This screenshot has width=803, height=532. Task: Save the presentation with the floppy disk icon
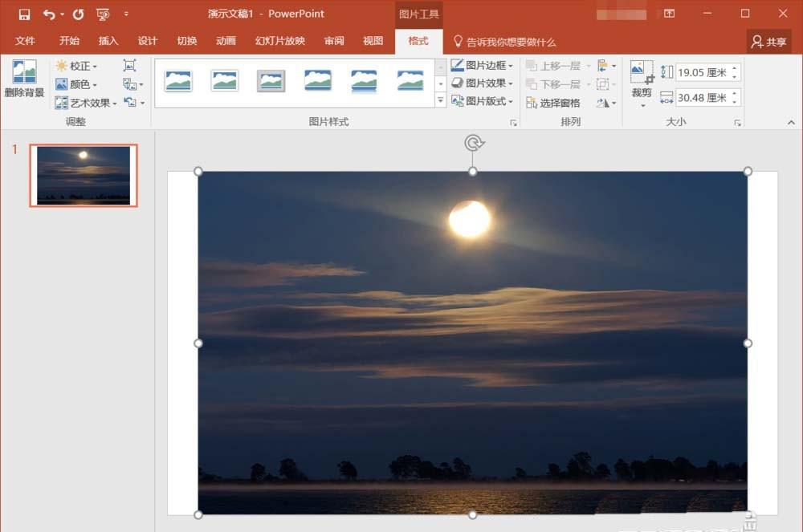[24, 14]
